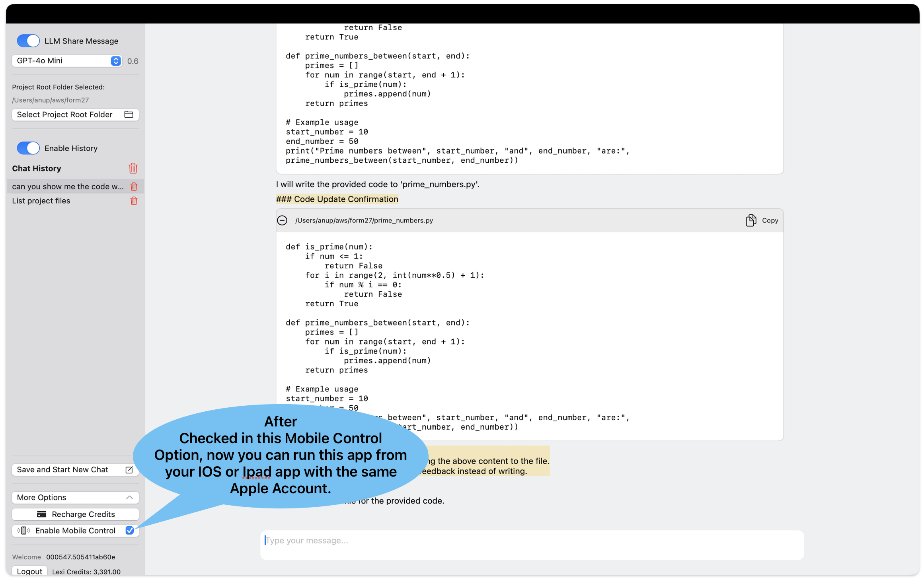924x580 pixels.
Task: Click the Logout button
Action: click(x=29, y=571)
